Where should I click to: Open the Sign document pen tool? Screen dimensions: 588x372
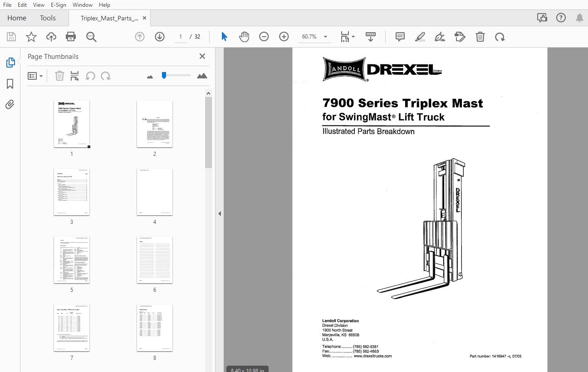click(x=440, y=37)
